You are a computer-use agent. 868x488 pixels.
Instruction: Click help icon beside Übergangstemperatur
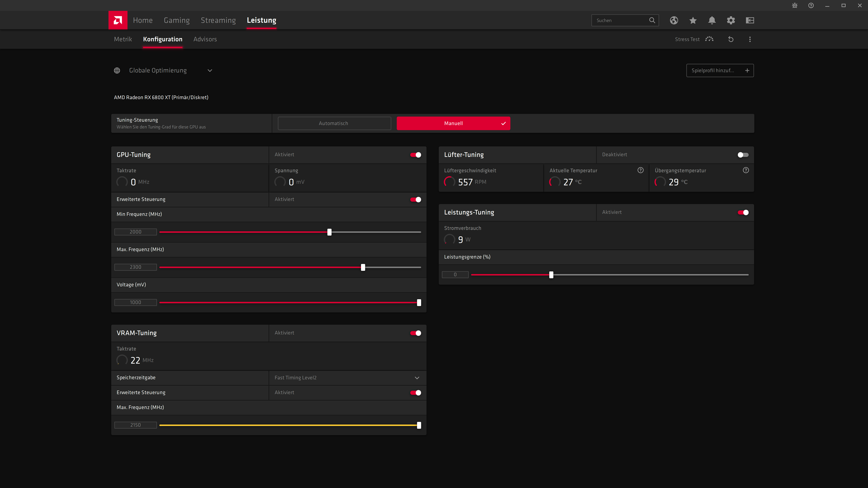tap(746, 170)
